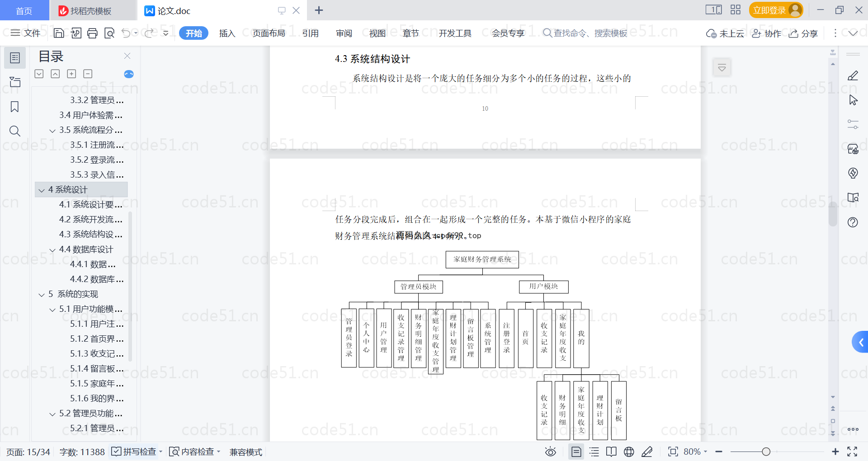
Task: Click the Save icon in toolbar
Action: [x=59, y=33]
